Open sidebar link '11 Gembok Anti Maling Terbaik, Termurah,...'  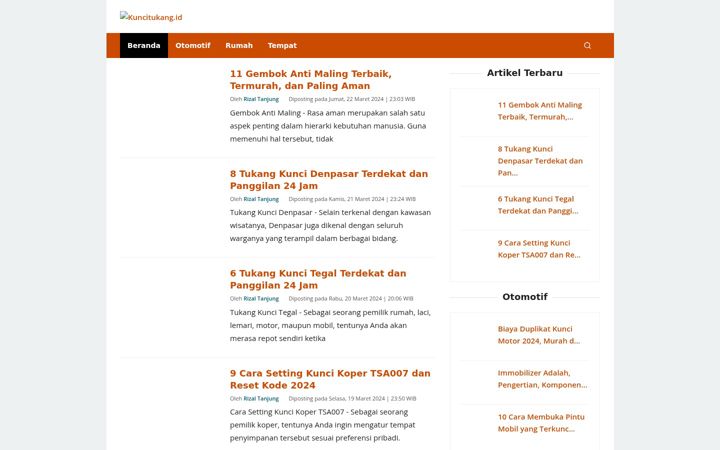point(540,111)
